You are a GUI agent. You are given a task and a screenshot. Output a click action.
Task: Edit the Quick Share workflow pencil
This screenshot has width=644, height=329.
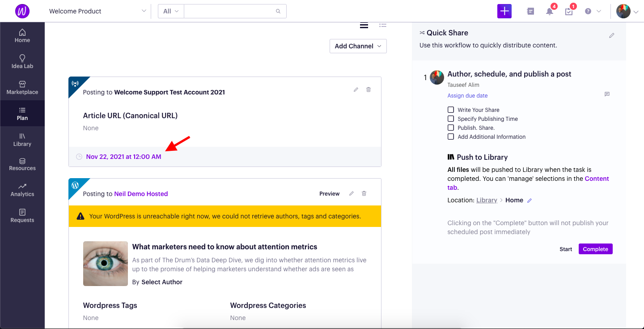pyautogui.click(x=612, y=35)
